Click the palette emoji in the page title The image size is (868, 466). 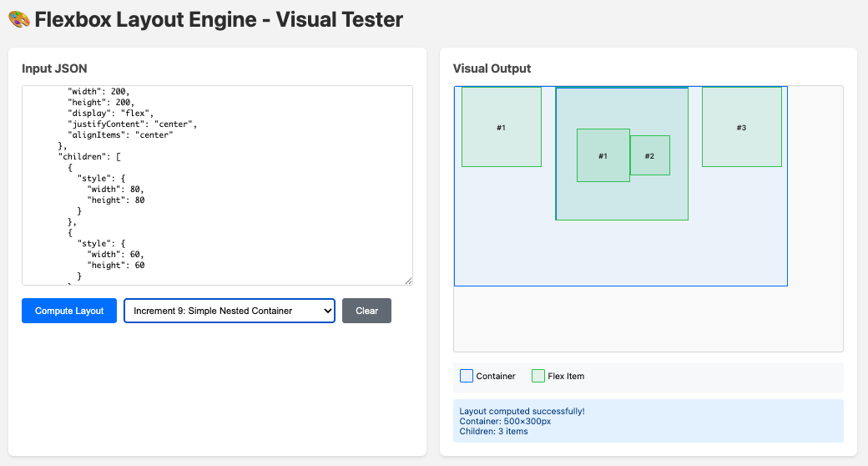pyautogui.click(x=18, y=19)
